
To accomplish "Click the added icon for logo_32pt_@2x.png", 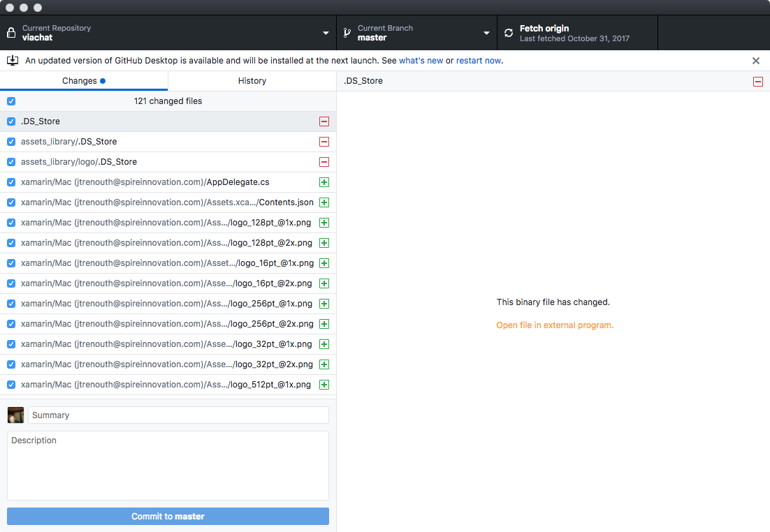I will click(x=324, y=364).
